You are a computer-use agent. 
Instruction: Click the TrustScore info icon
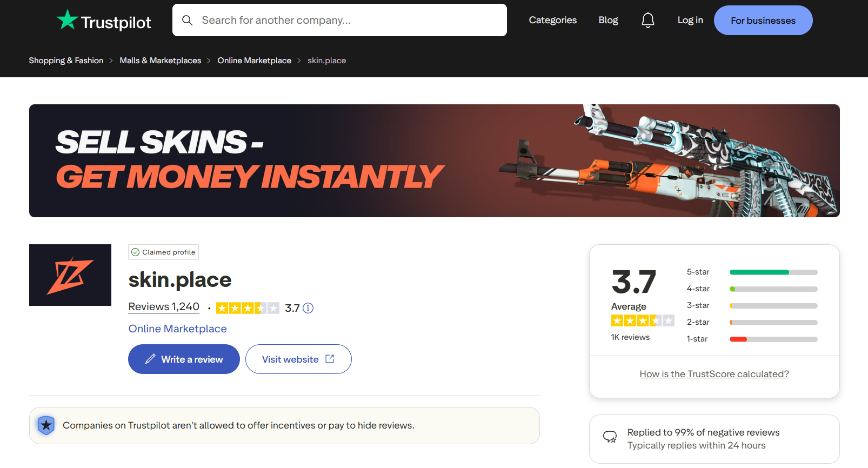[308, 308]
